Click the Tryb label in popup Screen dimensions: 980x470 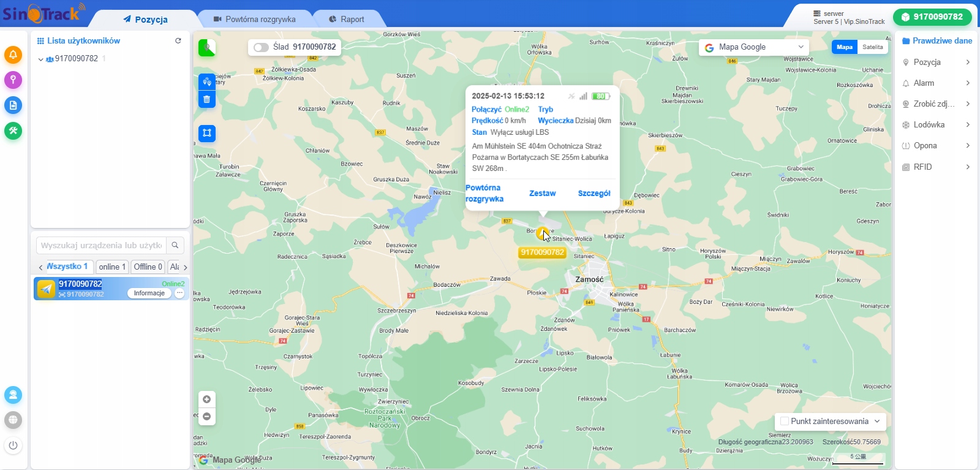545,110
